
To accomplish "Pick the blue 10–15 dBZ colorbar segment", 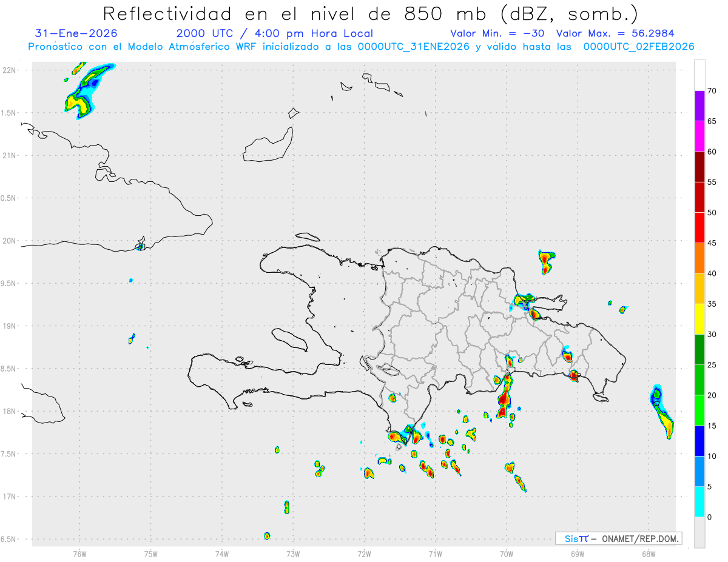I will 699,441.
